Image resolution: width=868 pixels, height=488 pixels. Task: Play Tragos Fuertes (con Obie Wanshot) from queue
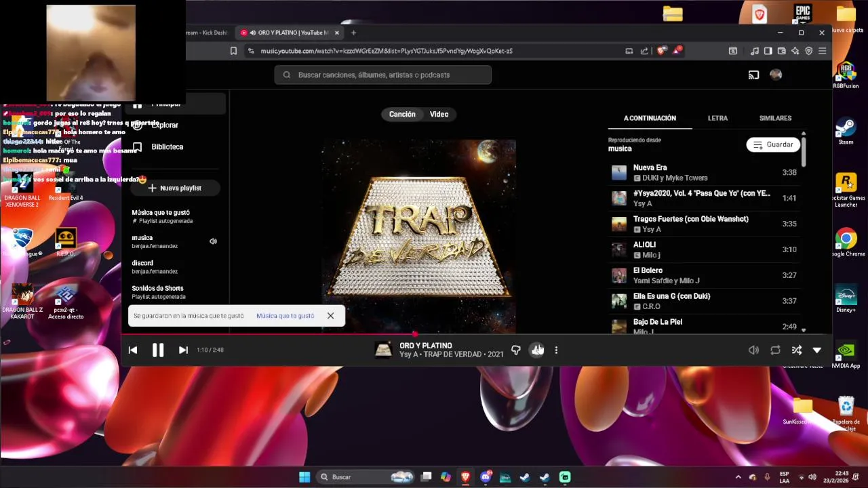point(704,224)
